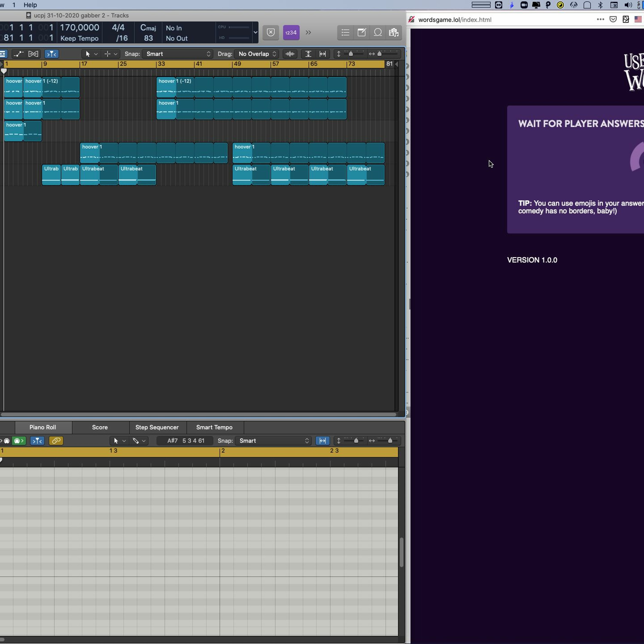Click the Pocket save icon
This screenshot has width=644, height=644.
pos(613,19)
